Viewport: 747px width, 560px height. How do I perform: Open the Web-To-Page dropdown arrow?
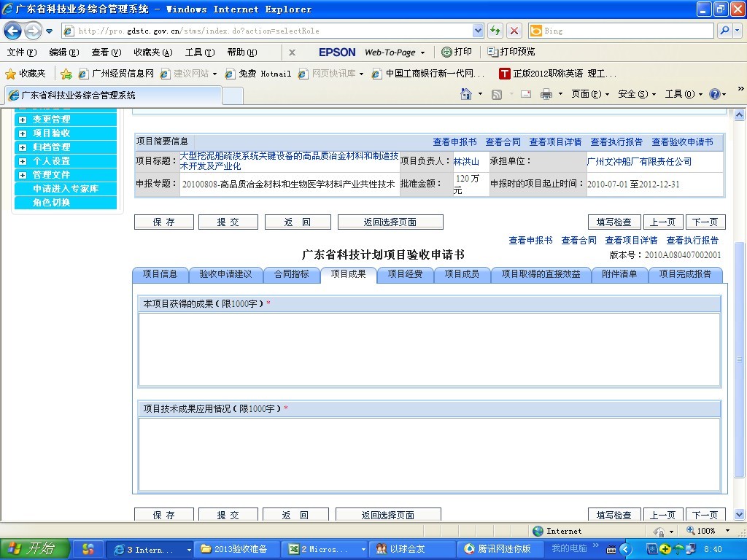coord(422,52)
